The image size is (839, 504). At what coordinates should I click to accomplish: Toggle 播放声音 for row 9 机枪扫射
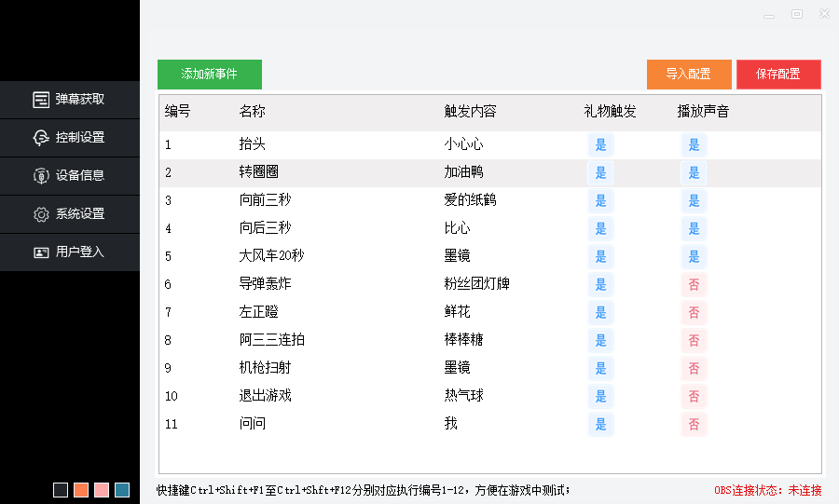694,369
